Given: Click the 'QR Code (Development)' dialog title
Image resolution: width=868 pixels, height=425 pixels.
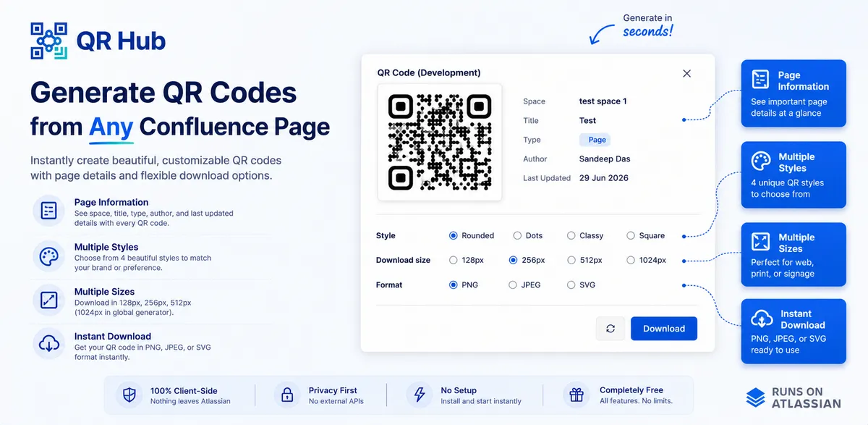Looking at the screenshot, I should pos(429,73).
